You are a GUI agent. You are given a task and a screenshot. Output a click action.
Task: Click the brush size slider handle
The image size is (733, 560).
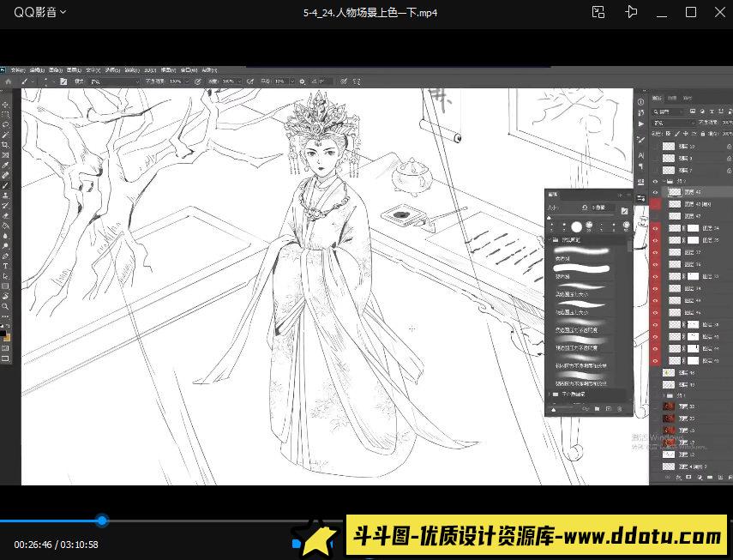(549, 218)
